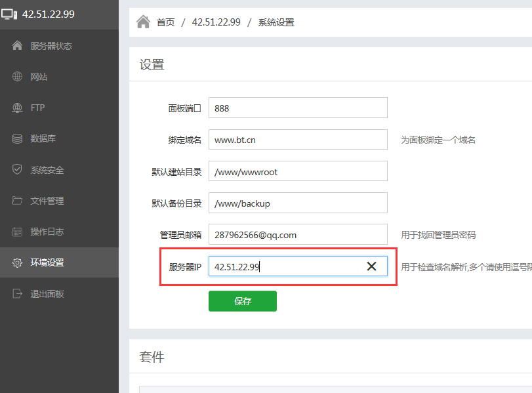
Task: Click the calendar icon for 操作日志
Action: pyautogui.click(x=17, y=232)
